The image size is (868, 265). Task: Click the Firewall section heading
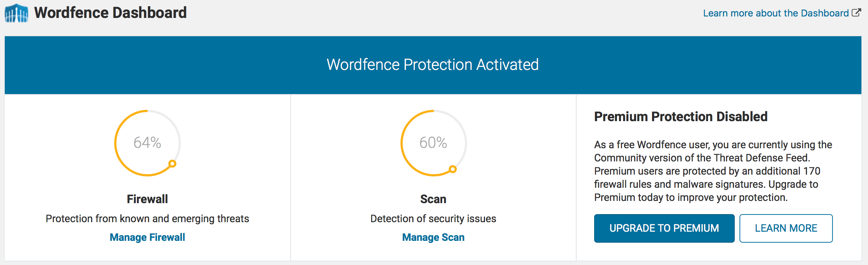[147, 199]
